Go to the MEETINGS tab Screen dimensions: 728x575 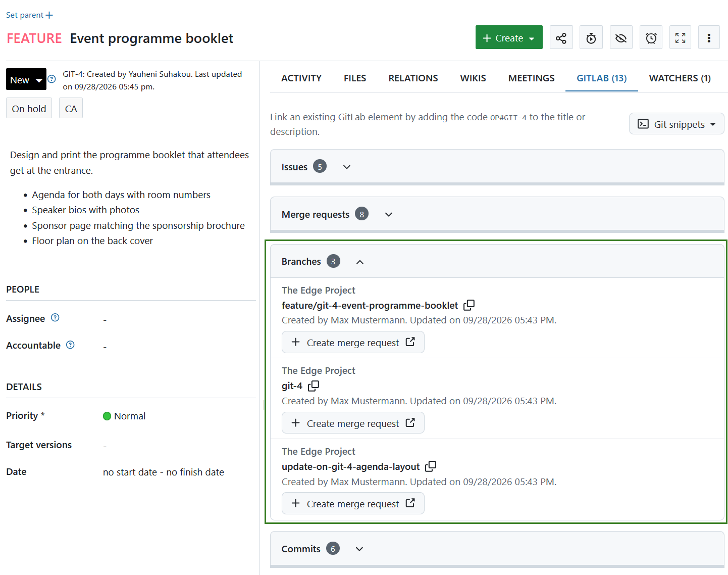tap(531, 78)
